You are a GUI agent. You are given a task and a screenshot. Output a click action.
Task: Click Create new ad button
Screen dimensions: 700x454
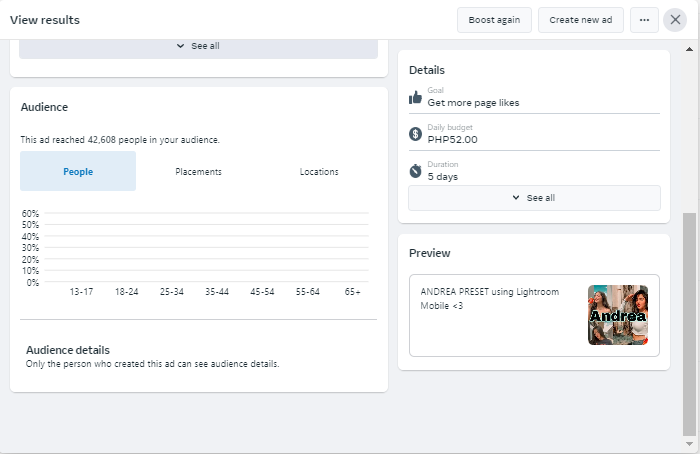click(581, 20)
